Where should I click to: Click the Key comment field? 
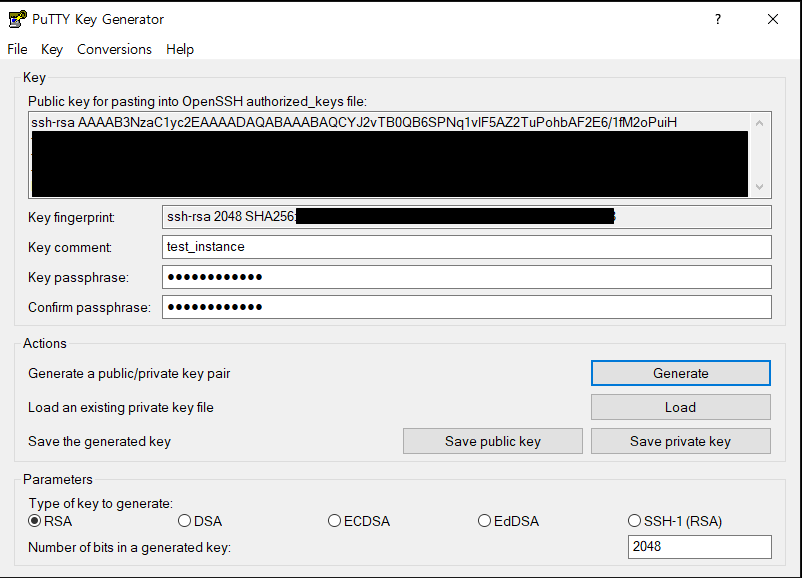click(x=466, y=247)
